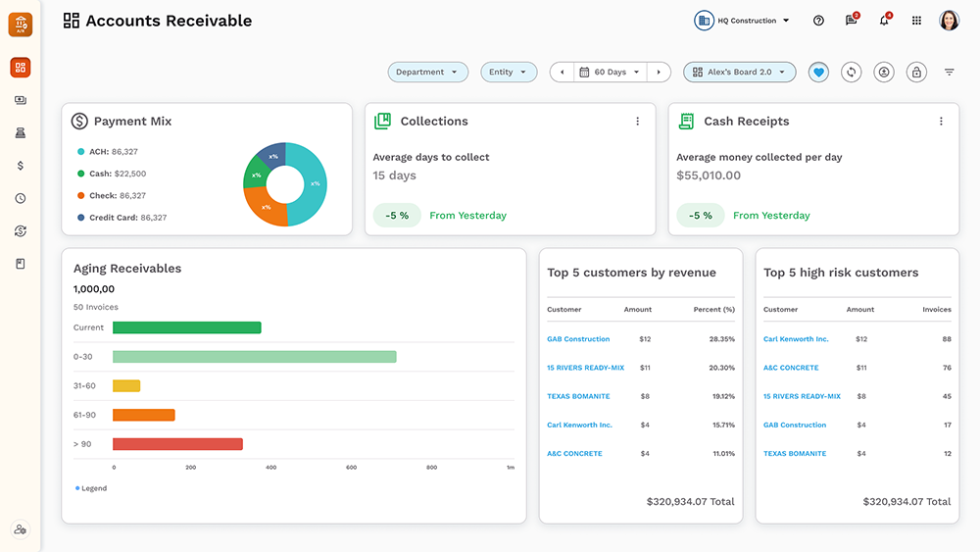Open the notifications bell icon
The height and width of the screenshot is (552, 980).
[884, 21]
